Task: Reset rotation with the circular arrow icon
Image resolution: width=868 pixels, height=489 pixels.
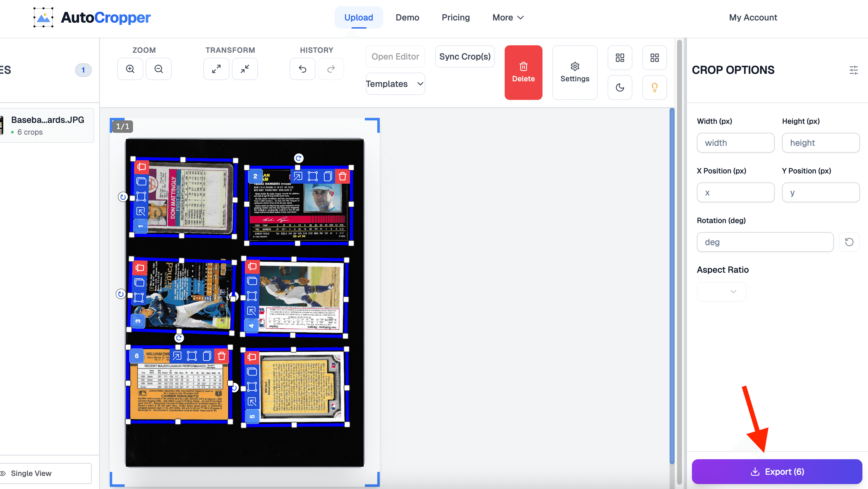Action: (849, 242)
